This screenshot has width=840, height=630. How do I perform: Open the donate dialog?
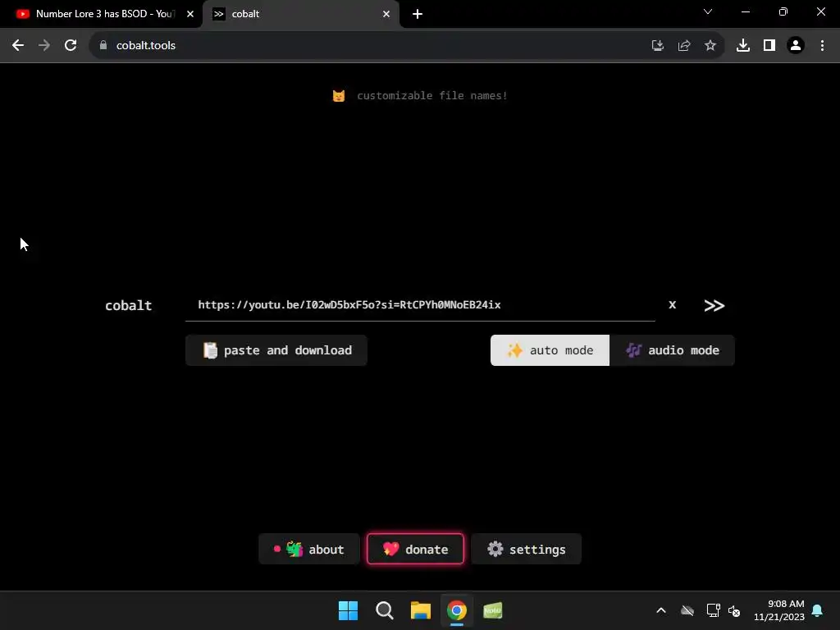point(415,549)
